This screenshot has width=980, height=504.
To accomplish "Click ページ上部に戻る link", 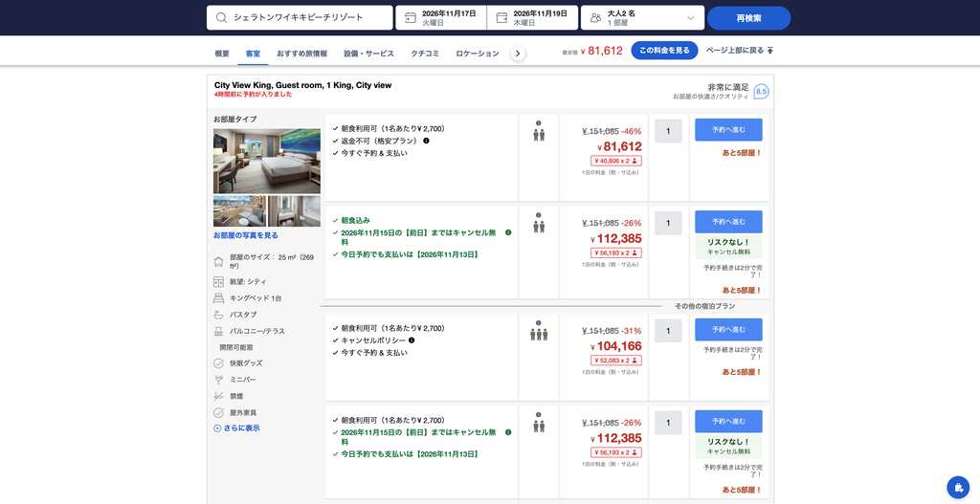I will [x=740, y=51].
